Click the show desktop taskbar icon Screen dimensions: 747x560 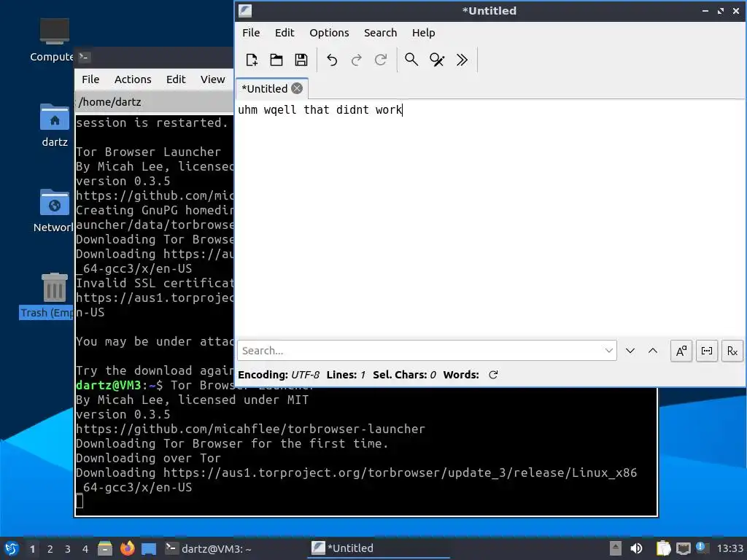click(x=149, y=548)
